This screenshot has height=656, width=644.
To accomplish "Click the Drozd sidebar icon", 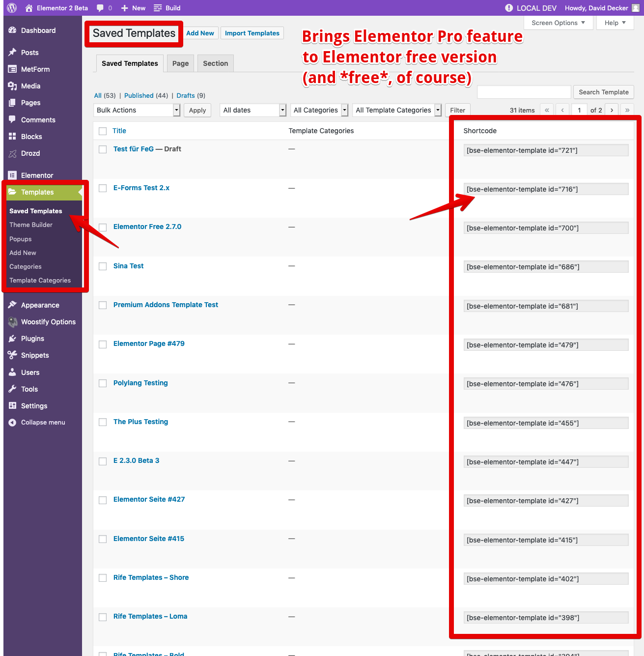I will click(12, 153).
